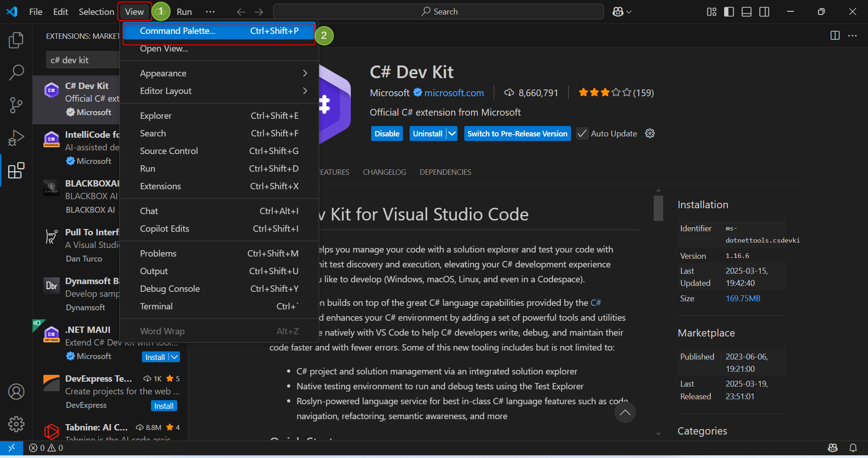868x458 pixels.
Task: Open Copilot menu in title bar
Action: 622,12
